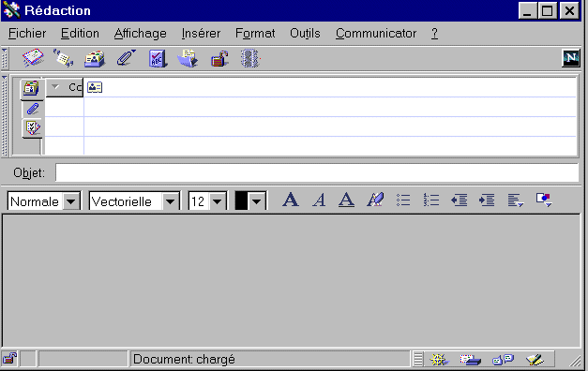
Task: Close the Rédaction window
Action: pos(569,10)
